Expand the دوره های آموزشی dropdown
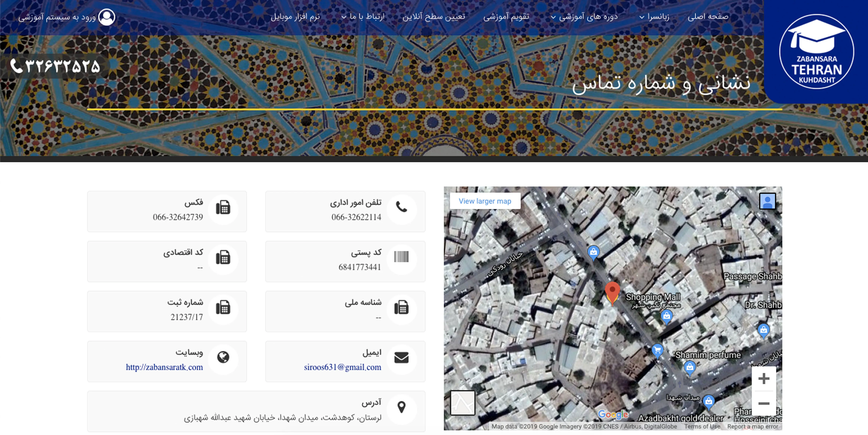 coord(585,17)
